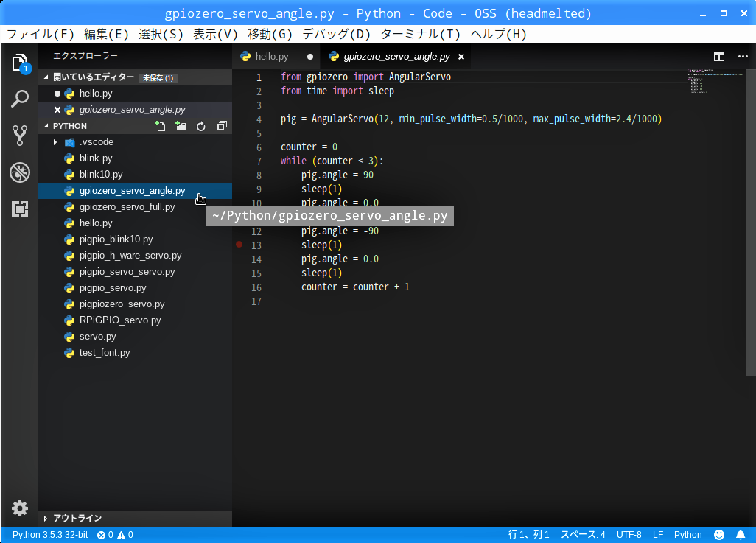Image resolution: width=756 pixels, height=543 pixels.
Task: Click the editor vertical scrollbar
Action: pyautogui.click(x=751, y=222)
